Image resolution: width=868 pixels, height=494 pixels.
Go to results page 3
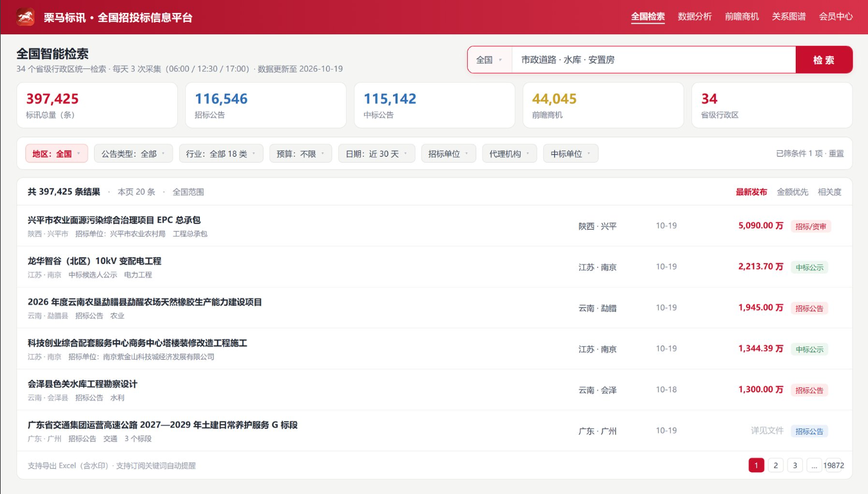[x=795, y=465]
